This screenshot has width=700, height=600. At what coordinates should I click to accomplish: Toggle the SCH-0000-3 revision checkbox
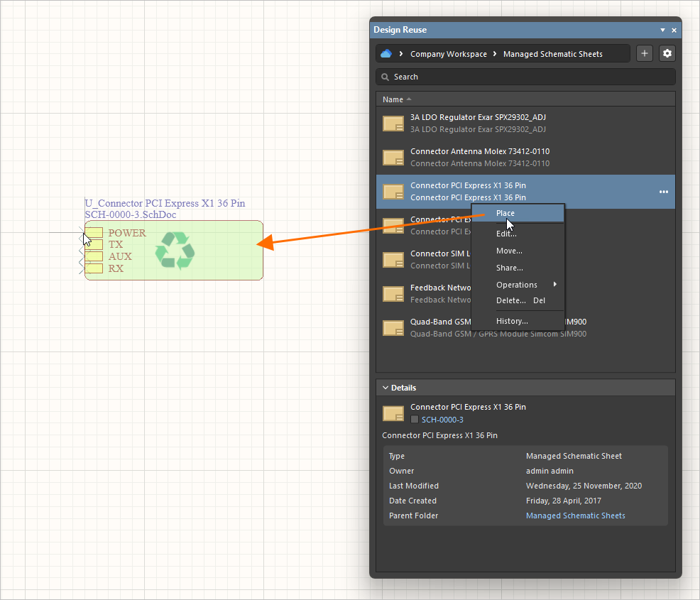[415, 420]
